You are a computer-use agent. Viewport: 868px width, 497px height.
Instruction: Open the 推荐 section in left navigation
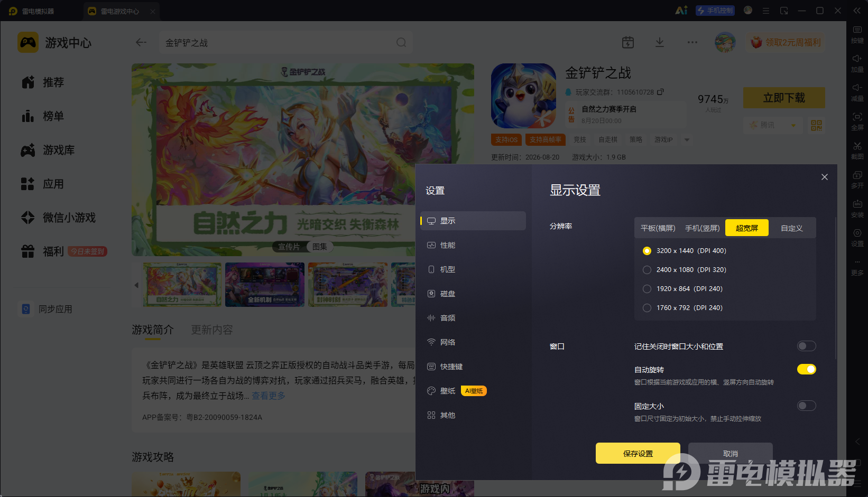(x=43, y=82)
